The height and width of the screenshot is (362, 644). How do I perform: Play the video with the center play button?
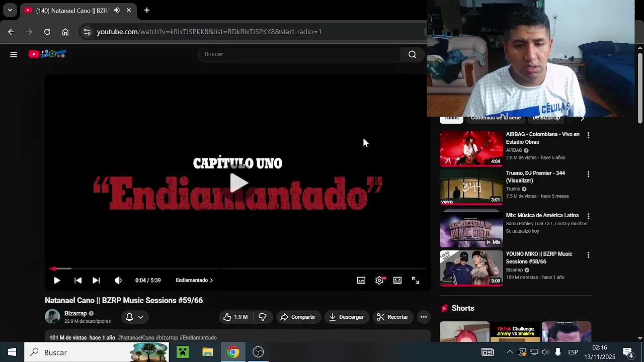[x=238, y=183]
